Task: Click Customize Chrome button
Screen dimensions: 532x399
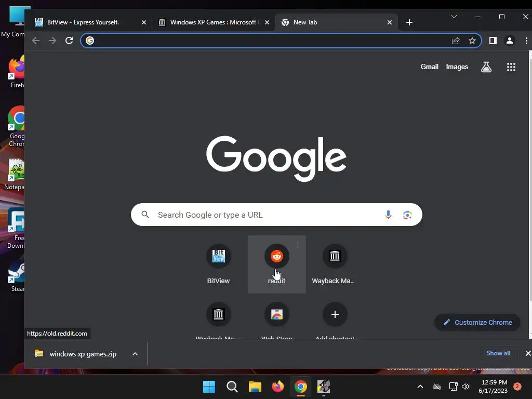Action: coord(477,322)
